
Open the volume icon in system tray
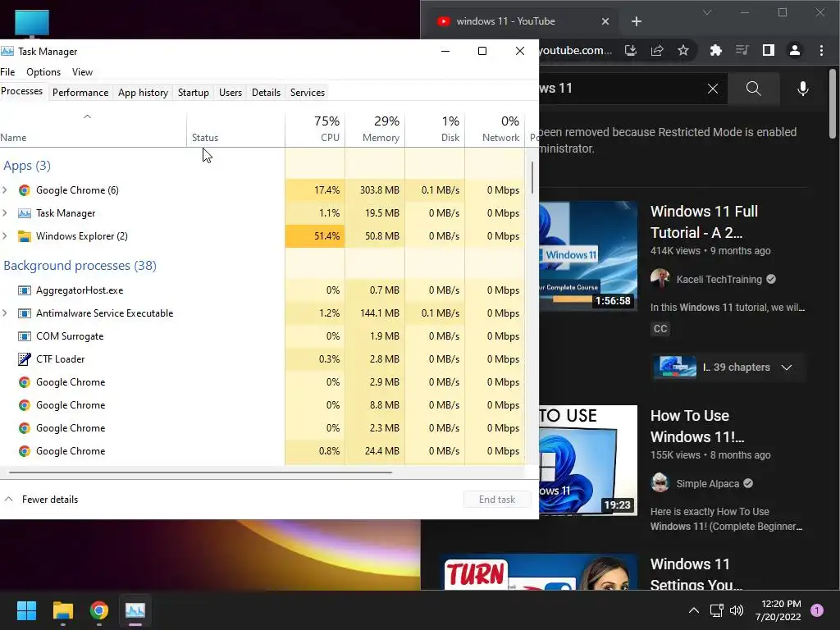click(737, 610)
